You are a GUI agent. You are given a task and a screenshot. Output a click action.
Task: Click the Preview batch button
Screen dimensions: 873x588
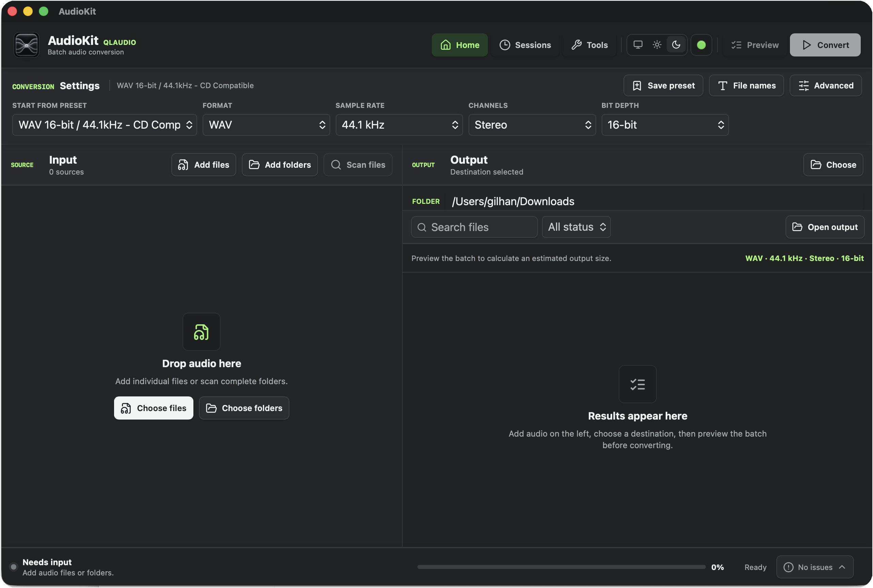[755, 45]
